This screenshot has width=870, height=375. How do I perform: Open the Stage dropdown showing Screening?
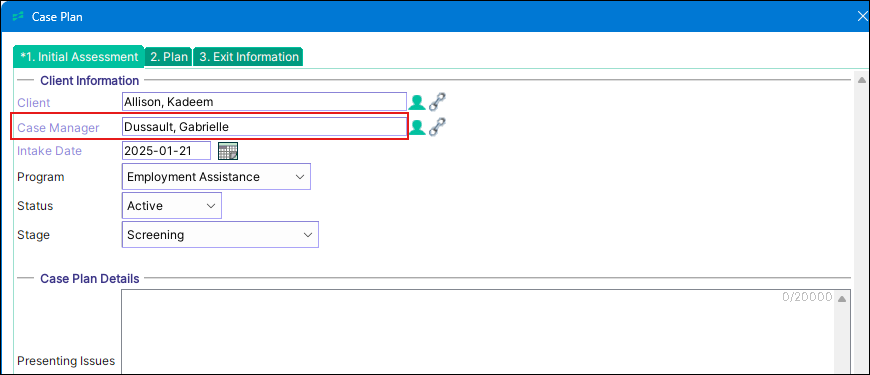220,235
